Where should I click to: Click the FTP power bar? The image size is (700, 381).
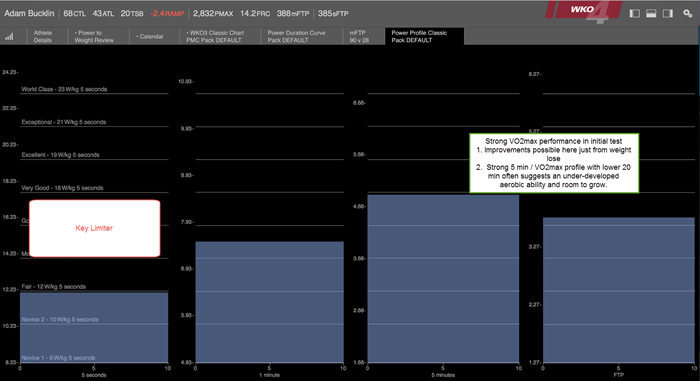[619, 290]
